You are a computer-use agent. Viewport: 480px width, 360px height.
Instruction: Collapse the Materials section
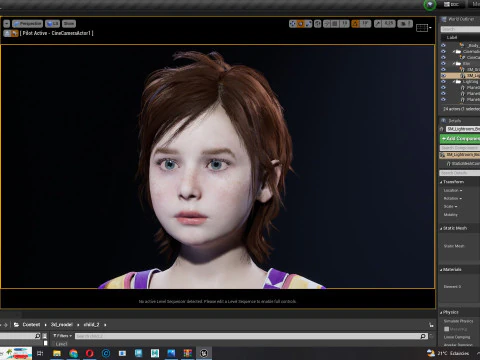[441, 269]
